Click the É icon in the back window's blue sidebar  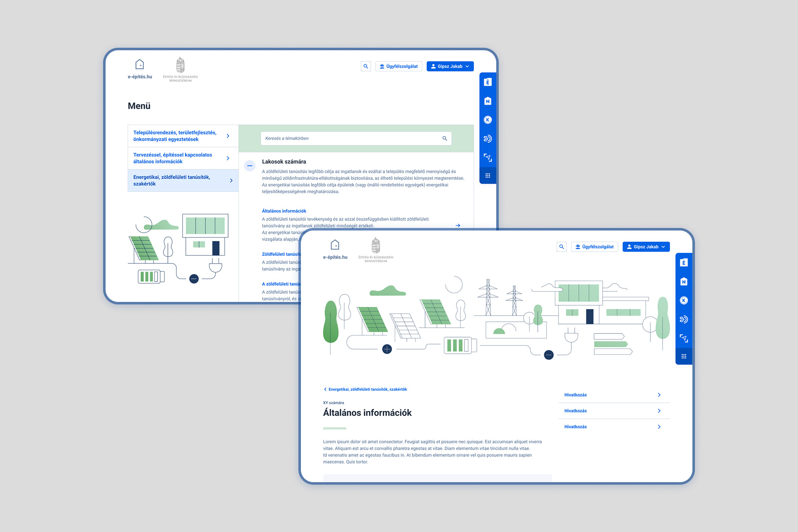(x=488, y=82)
